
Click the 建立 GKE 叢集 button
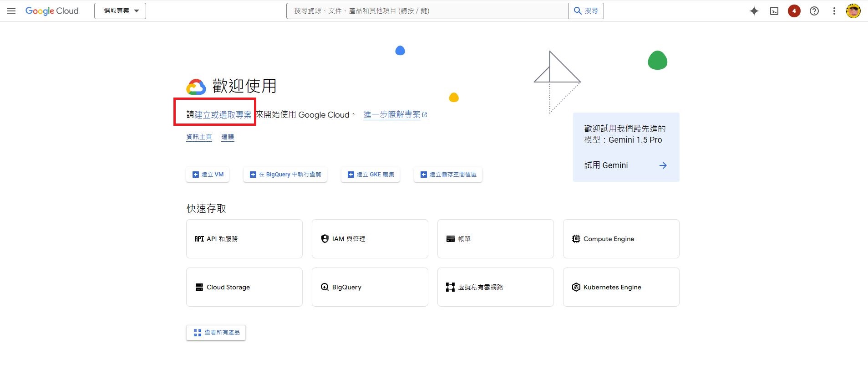371,175
